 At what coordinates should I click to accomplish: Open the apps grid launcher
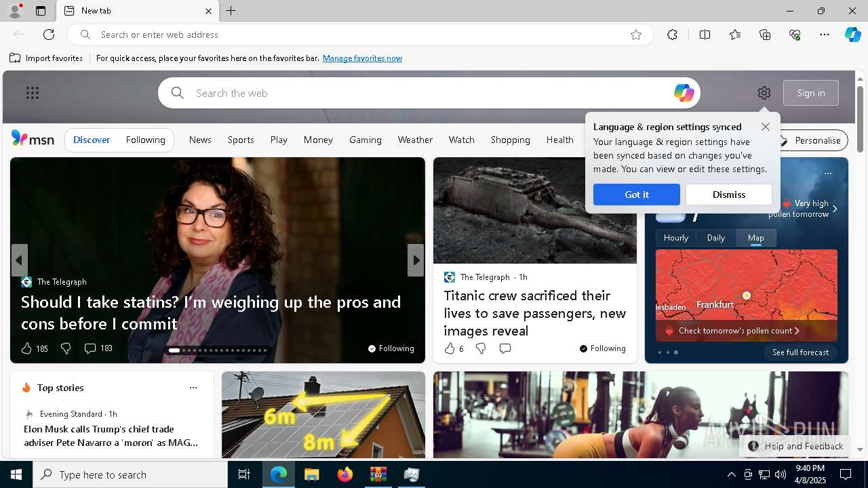(x=33, y=93)
